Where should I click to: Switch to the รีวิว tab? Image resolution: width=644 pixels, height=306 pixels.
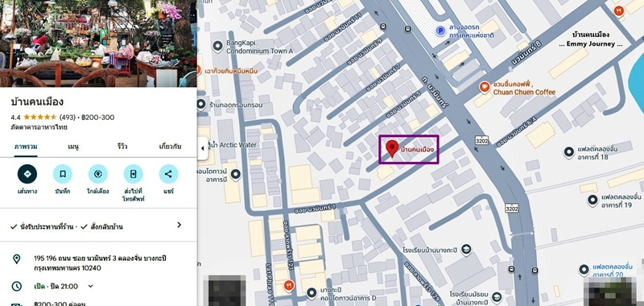point(122,147)
